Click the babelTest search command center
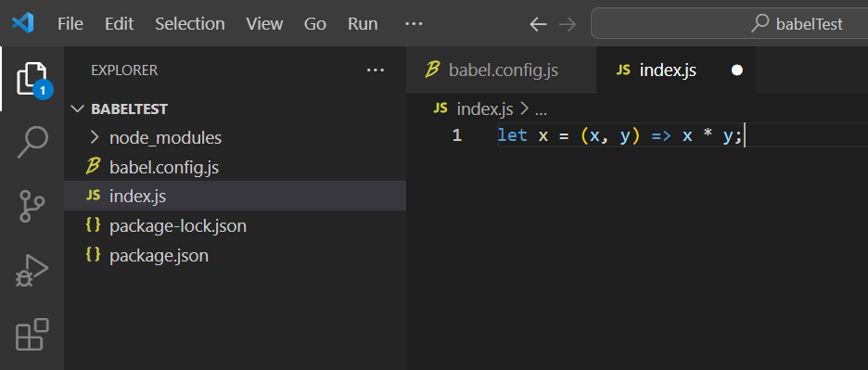Image resolution: width=868 pixels, height=370 pixels. [730, 24]
